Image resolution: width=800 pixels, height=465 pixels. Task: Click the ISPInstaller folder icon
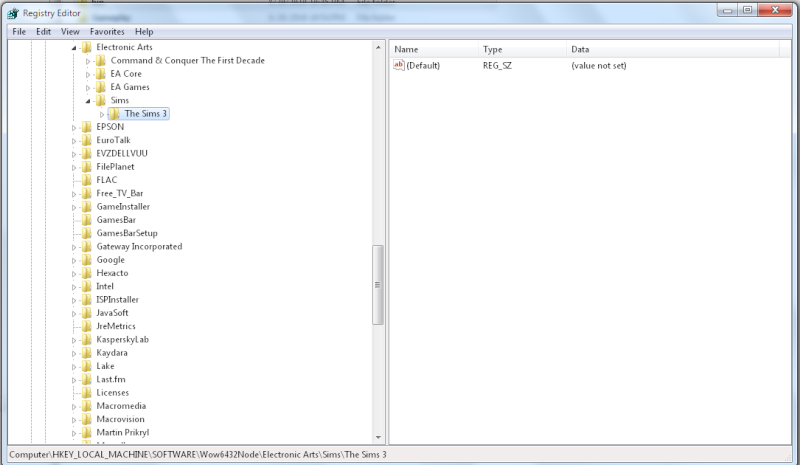87,299
